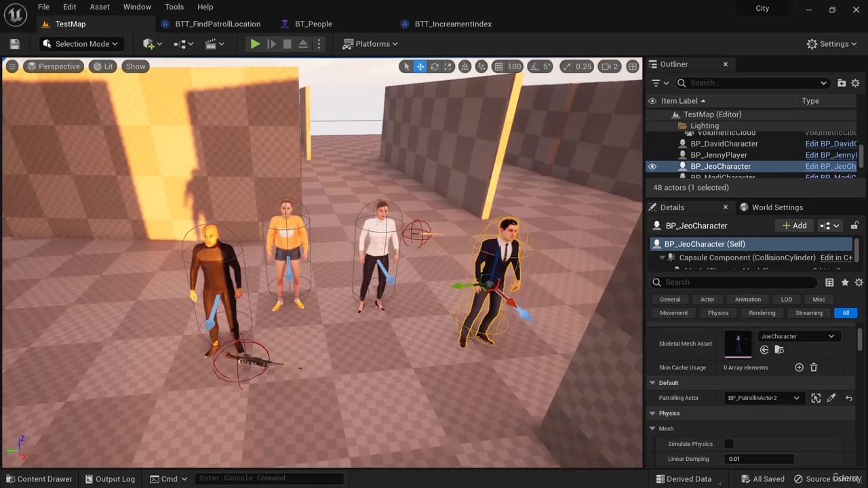The width and height of the screenshot is (868, 488).
Task: Create new folder in Outliner
Action: tap(842, 83)
